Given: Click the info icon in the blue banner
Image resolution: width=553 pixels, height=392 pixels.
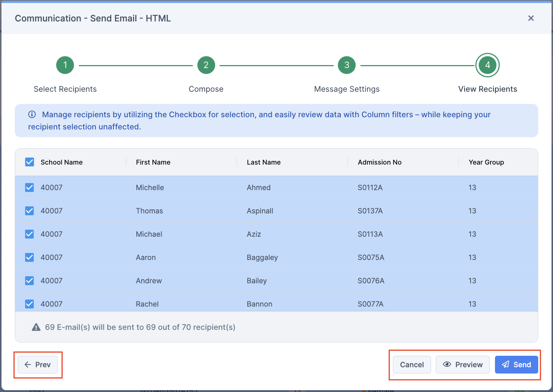Looking at the screenshot, I should (x=32, y=114).
